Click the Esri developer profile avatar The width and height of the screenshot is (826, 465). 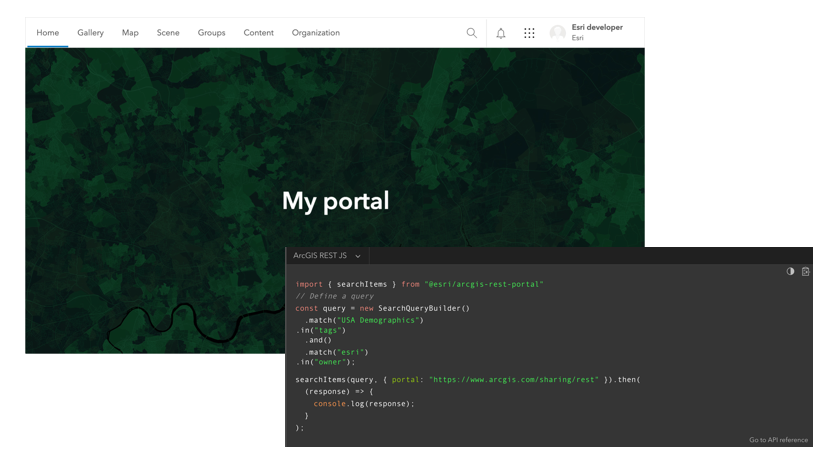pos(557,33)
